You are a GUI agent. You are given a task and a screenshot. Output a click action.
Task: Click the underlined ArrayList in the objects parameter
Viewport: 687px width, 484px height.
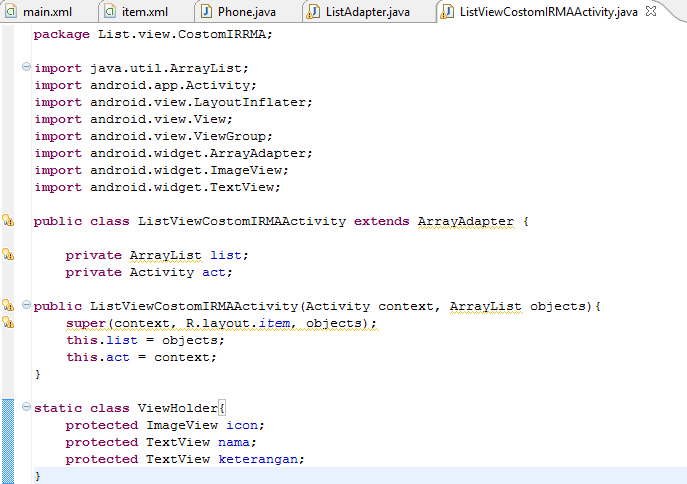pos(486,306)
